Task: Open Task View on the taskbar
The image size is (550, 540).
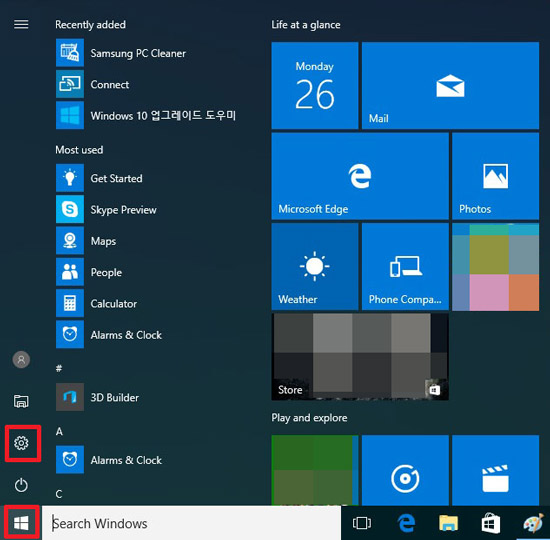Action: tap(362, 523)
